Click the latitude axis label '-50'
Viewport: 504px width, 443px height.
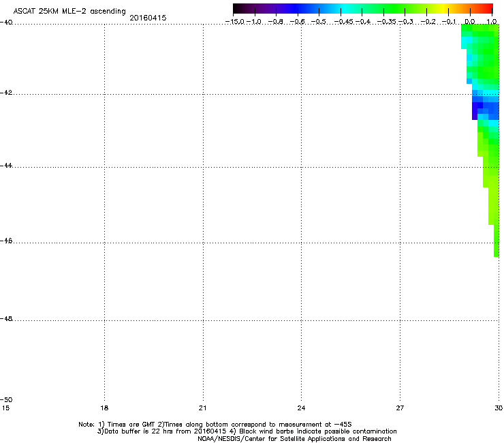pyautogui.click(x=6, y=399)
